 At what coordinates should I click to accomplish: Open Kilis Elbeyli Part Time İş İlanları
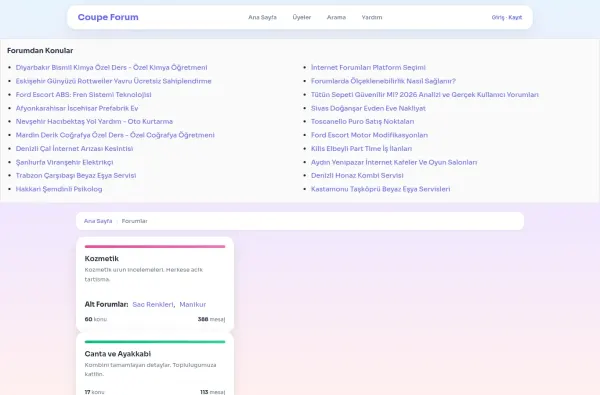pyautogui.click(x=361, y=149)
